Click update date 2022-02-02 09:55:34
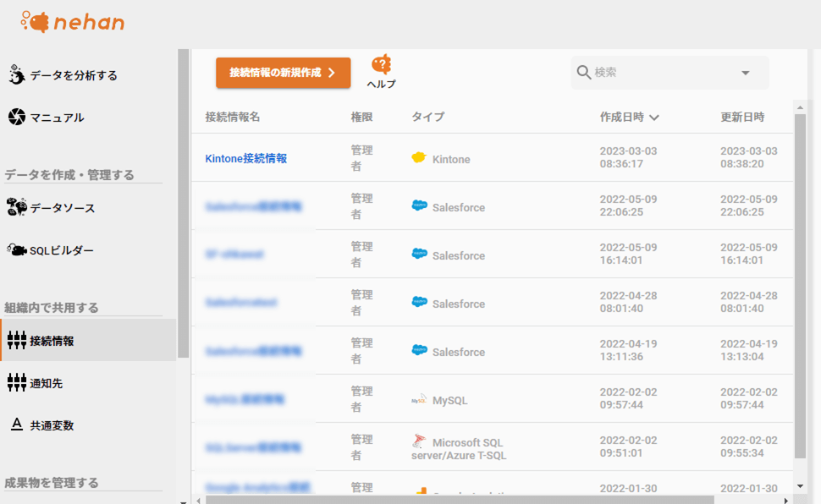 click(749, 446)
